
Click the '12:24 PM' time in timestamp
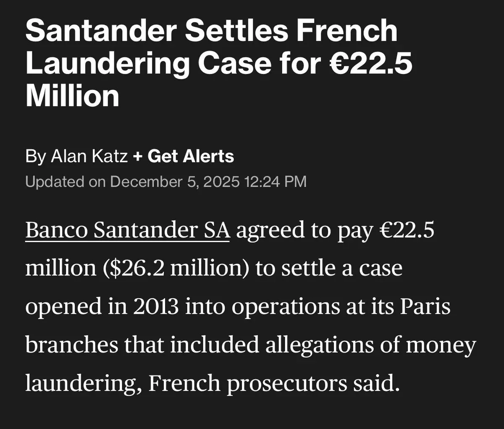click(276, 182)
